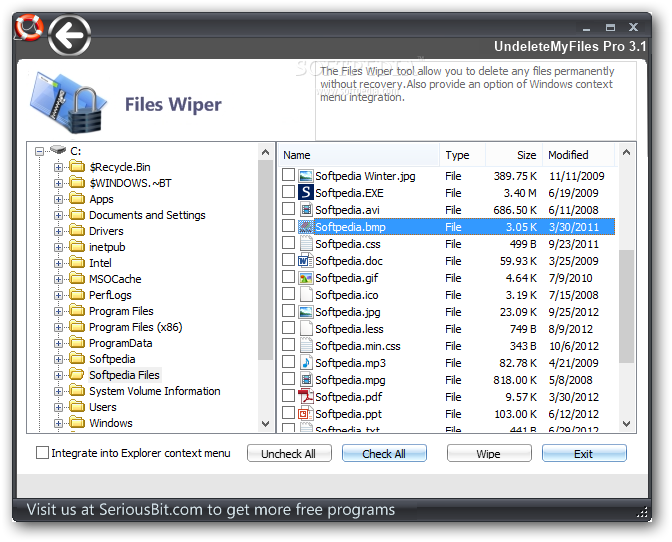Click the Check All button
Screen dimensions: 672x542
[384, 453]
